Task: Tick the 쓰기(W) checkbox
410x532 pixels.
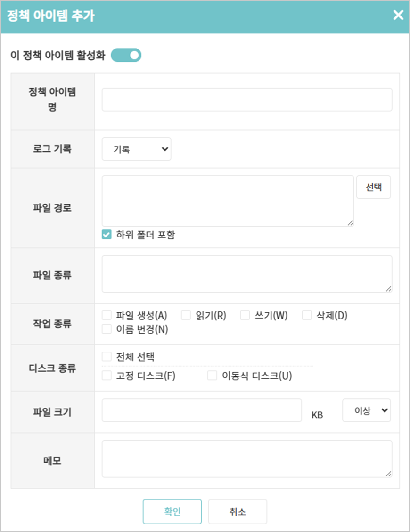Action: click(x=245, y=315)
